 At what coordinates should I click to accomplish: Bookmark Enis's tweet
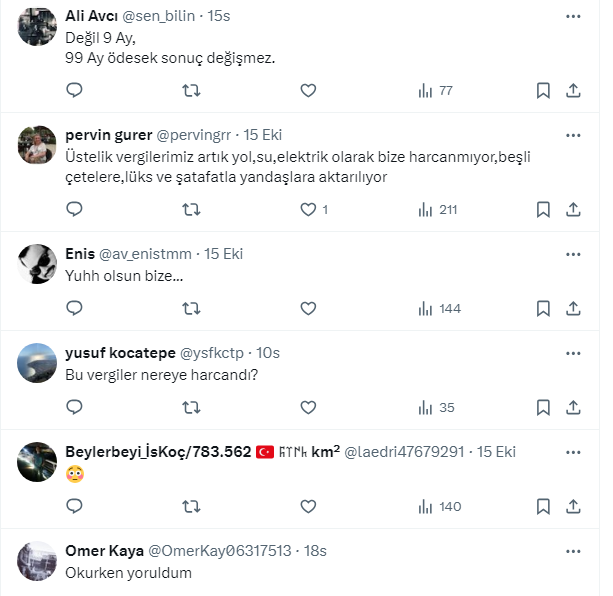tap(543, 308)
